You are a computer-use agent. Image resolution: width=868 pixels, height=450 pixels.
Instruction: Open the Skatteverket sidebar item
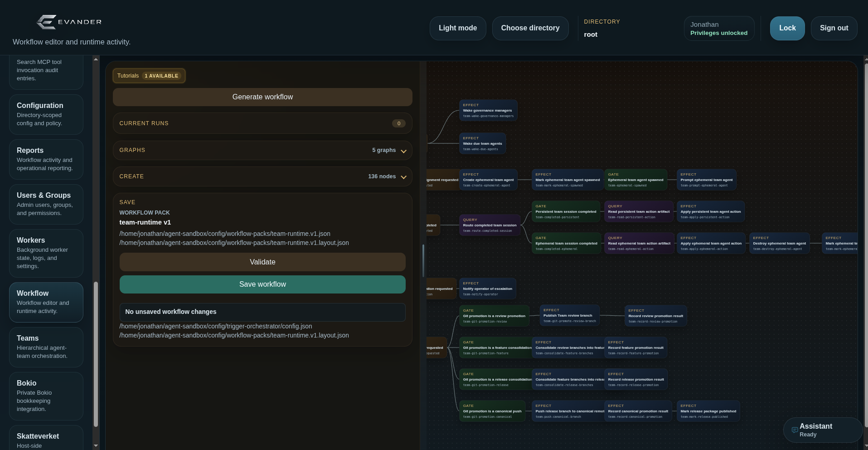(46, 438)
